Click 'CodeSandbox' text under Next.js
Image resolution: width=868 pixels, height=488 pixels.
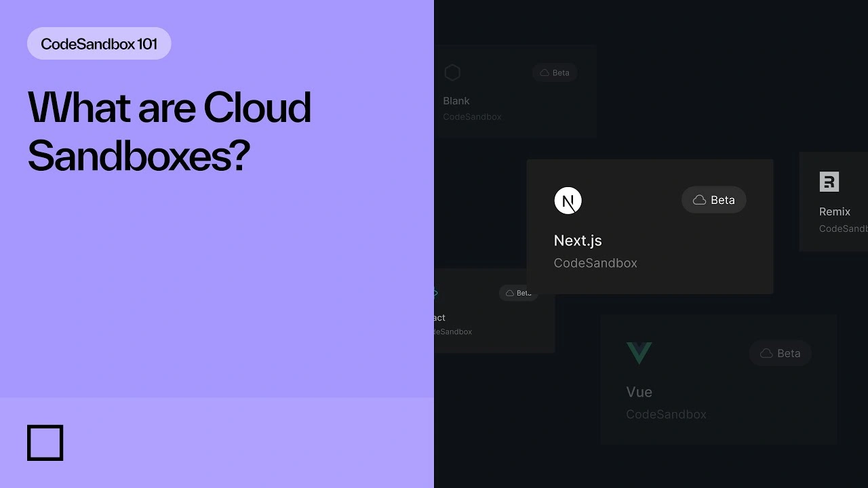click(595, 263)
